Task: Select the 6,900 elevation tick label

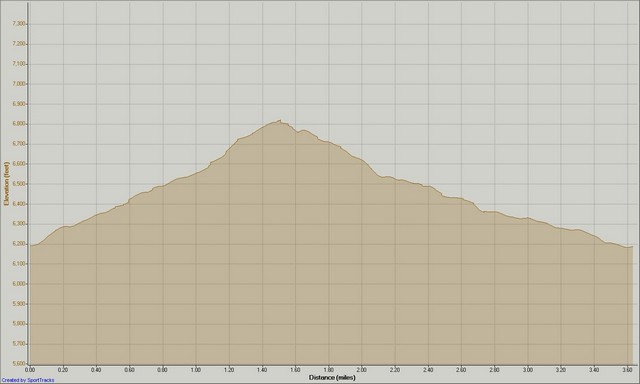Action: [x=19, y=104]
